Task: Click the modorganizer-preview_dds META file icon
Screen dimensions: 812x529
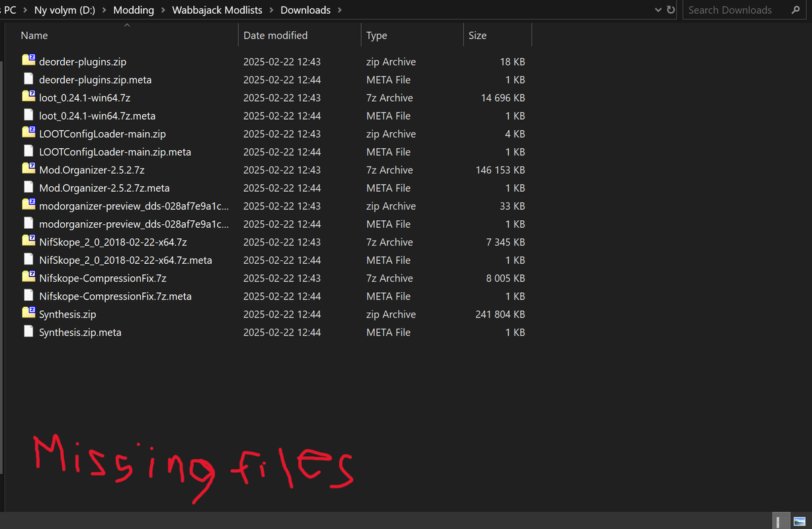Action: (28, 224)
